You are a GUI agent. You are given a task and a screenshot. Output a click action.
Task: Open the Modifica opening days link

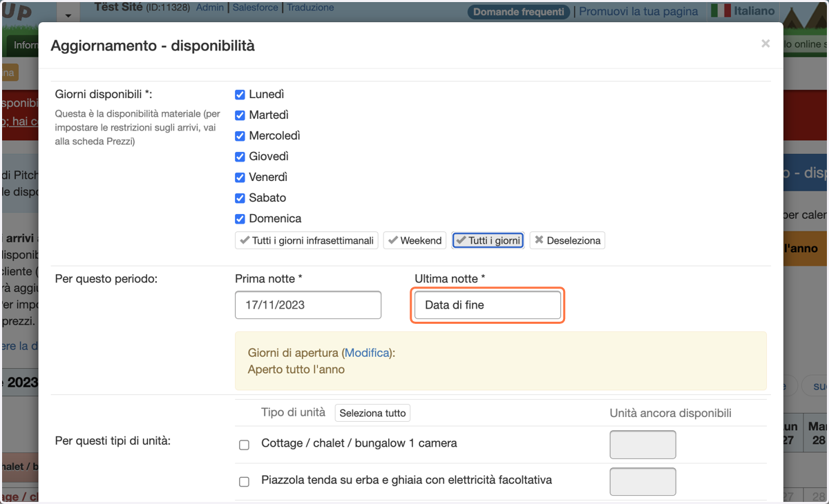pos(367,353)
